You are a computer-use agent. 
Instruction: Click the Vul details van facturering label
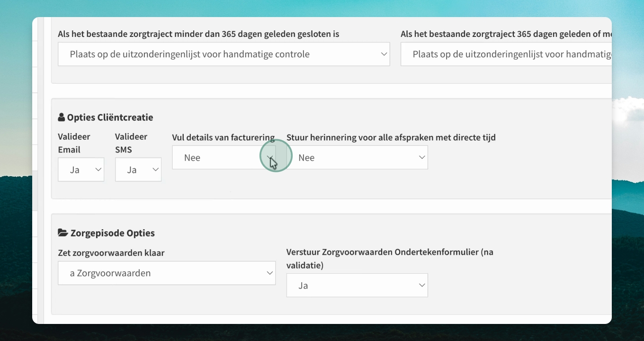pos(224,137)
